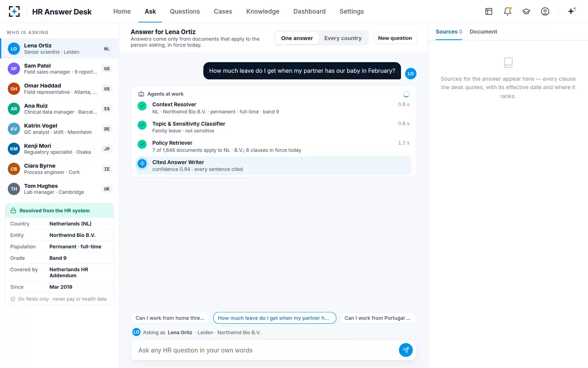The image size is (588, 368).
Task: Click the Context Resolver green check icon
Action: [x=142, y=106]
